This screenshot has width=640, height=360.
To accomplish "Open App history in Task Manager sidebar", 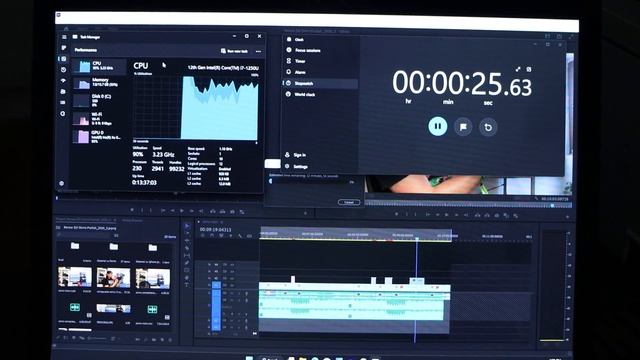I will point(63,70).
